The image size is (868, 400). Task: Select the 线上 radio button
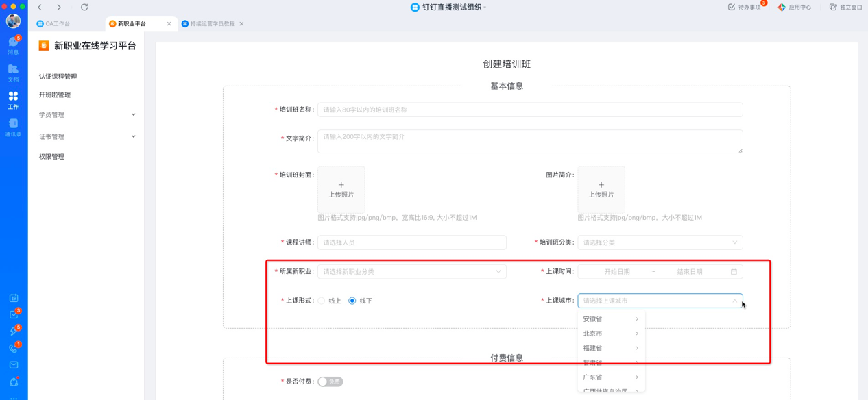[x=322, y=301]
